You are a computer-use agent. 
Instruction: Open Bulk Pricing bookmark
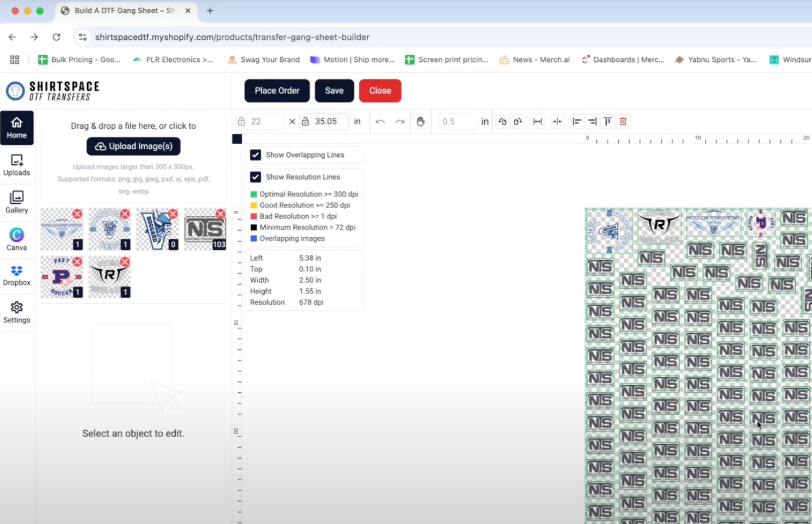(x=79, y=60)
